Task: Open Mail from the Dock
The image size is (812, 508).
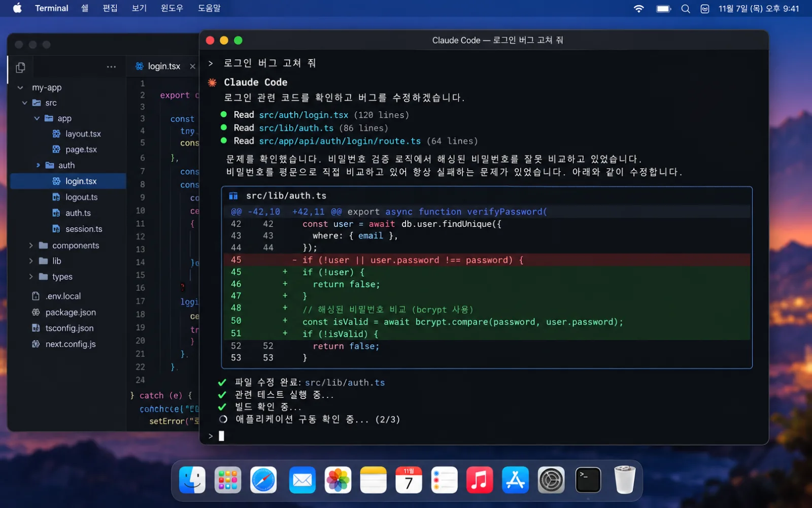Action: [302, 480]
